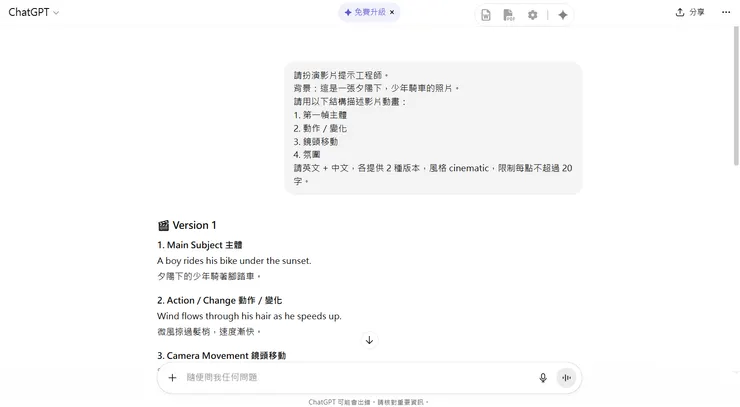
Task: Click the microphone dictation icon
Action: pyautogui.click(x=543, y=377)
